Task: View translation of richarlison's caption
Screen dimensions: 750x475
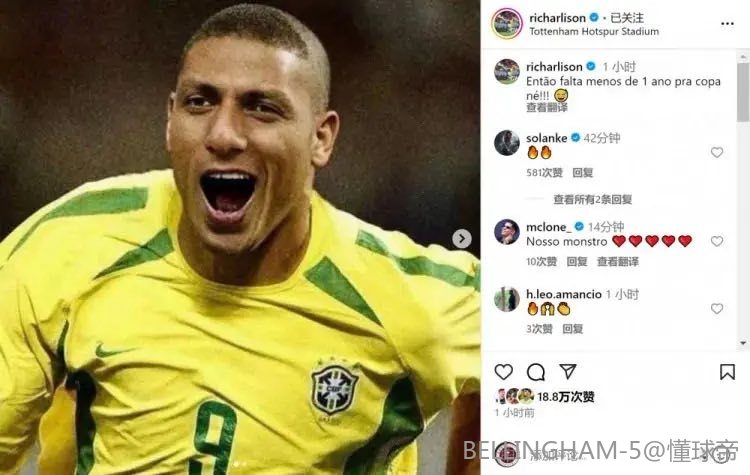Action: [547, 108]
